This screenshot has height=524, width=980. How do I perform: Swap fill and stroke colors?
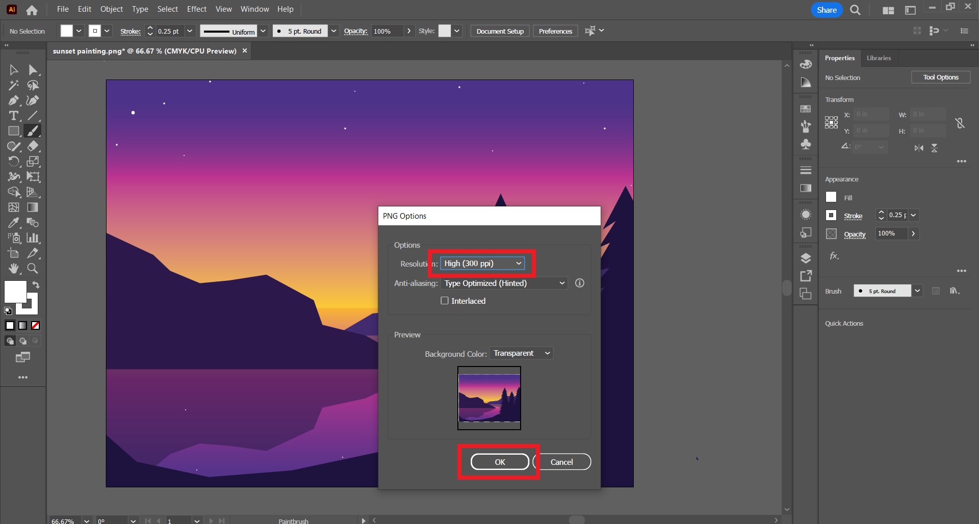coord(36,284)
